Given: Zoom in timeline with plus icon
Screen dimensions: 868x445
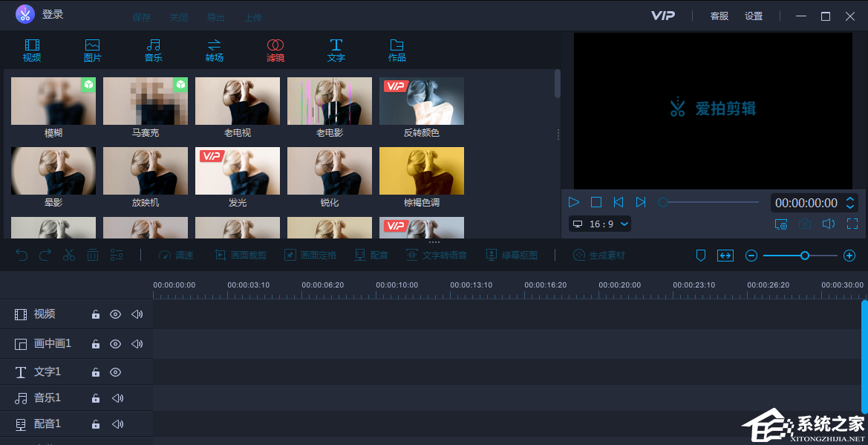Looking at the screenshot, I should tap(850, 256).
